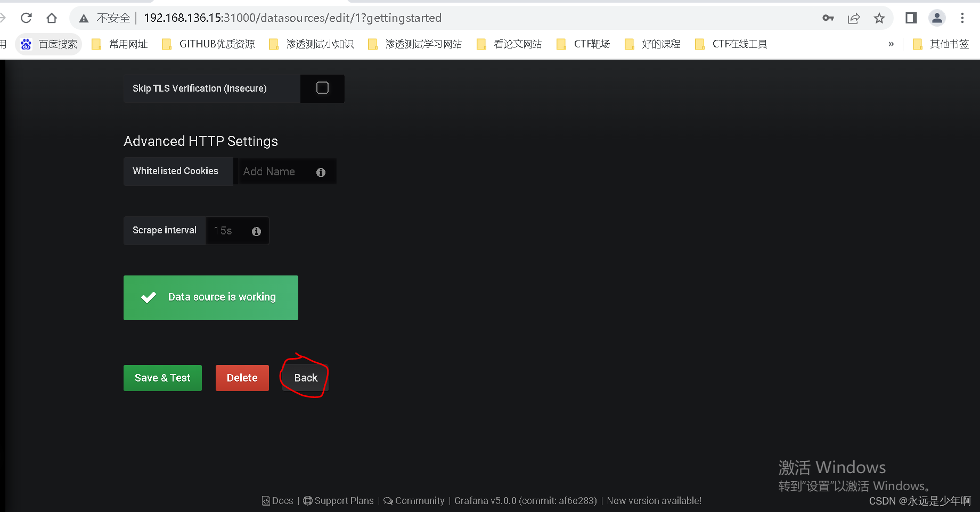Open 百度搜索 bookmark
The image size is (980, 512).
49,44
